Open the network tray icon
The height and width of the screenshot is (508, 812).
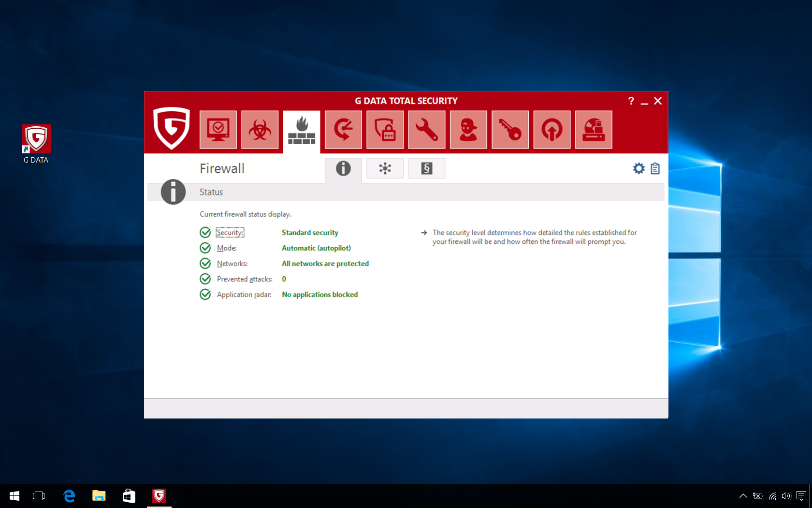772,496
